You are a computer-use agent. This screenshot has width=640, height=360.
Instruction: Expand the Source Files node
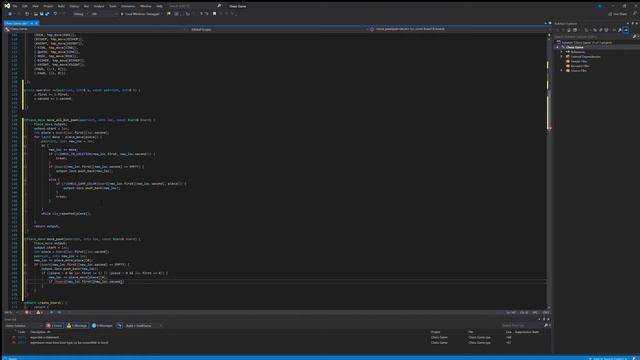[x=562, y=71]
